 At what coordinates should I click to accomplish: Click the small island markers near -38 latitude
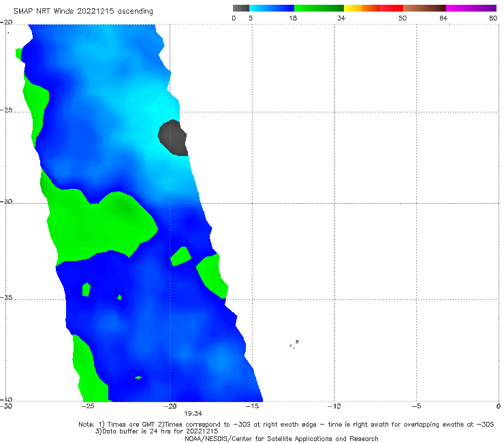[294, 344]
